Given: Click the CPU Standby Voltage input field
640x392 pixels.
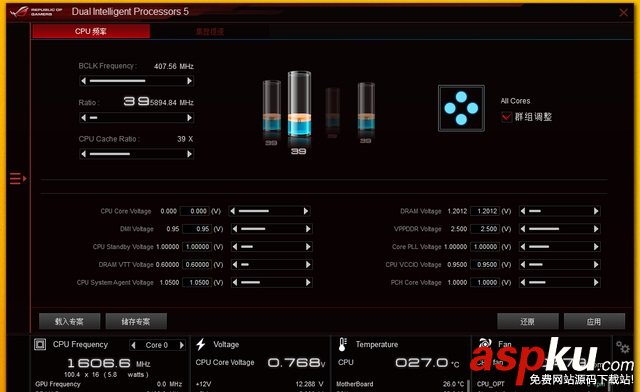Looking at the screenshot, I should (x=197, y=247).
